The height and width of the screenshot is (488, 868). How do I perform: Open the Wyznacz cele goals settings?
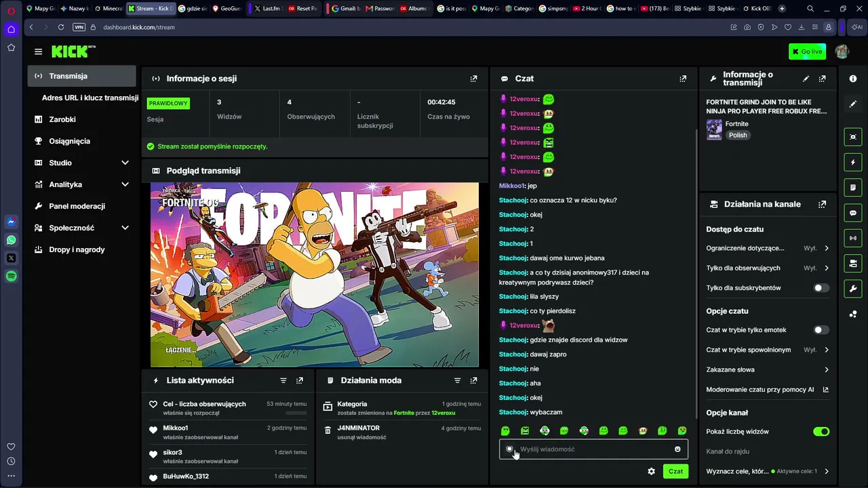(x=768, y=471)
